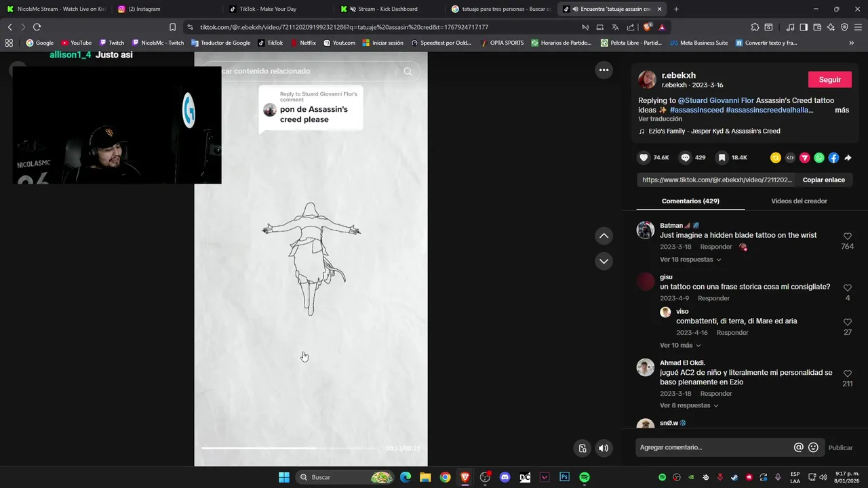Screen dimensions: 868x488
Task: Open browser extensions puzzle icon
Action: 755,27
